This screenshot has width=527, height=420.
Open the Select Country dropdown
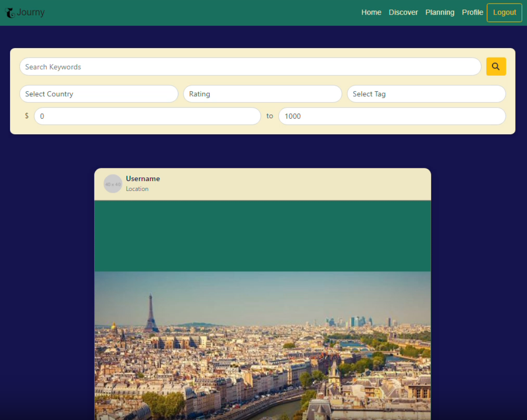coord(99,94)
